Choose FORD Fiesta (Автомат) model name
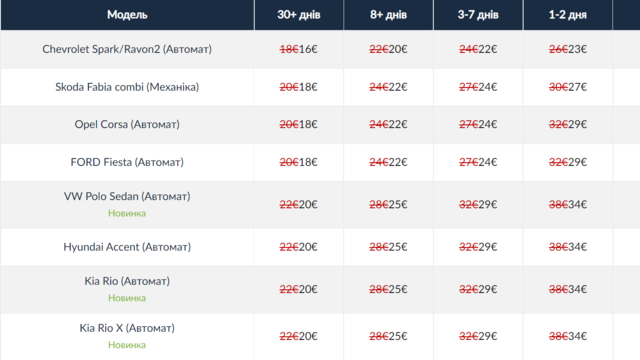The height and width of the screenshot is (360, 640). click(x=127, y=162)
